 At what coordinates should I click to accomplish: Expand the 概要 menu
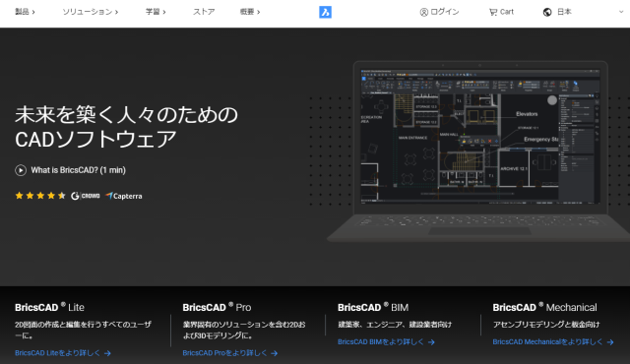click(250, 12)
